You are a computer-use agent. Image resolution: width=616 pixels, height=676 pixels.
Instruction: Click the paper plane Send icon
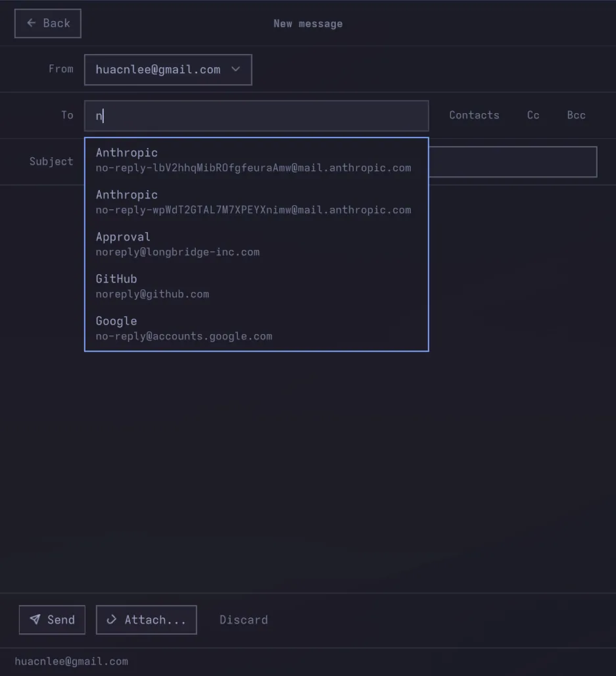click(x=35, y=619)
